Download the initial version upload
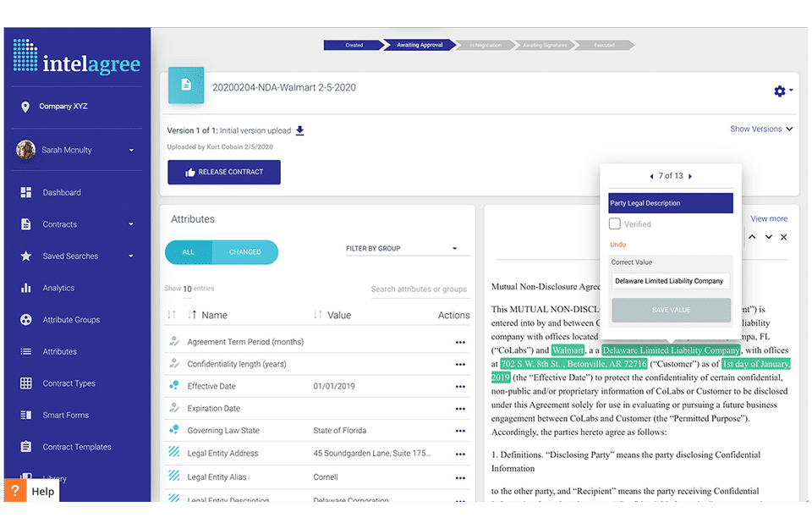This screenshot has height=529, width=812. (299, 130)
